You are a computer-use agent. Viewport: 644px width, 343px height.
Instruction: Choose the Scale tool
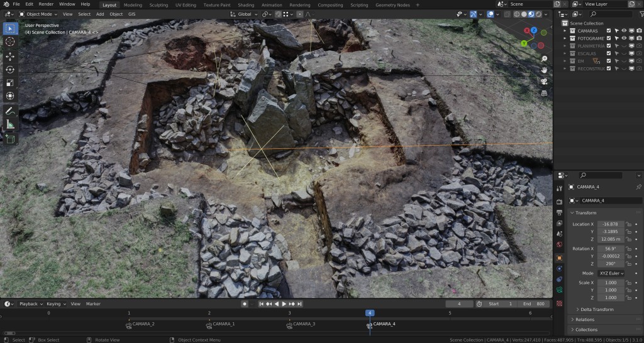point(10,83)
